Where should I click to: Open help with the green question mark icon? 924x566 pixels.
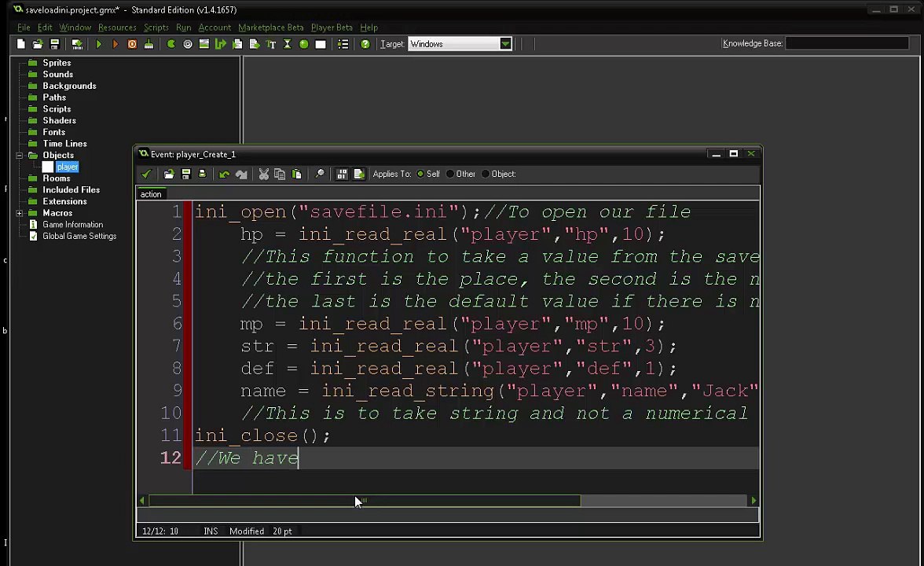(365, 44)
